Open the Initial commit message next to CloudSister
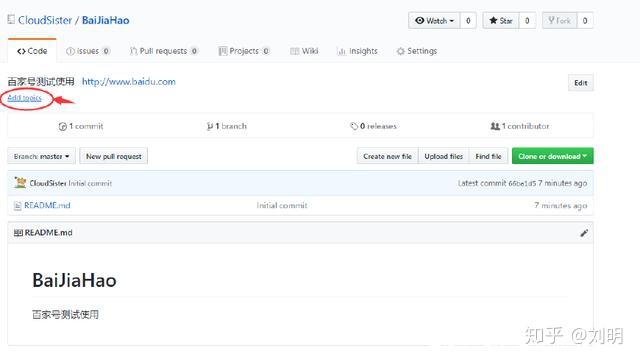Image resolution: width=640 pixels, height=362 pixels. tap(90, 183)
